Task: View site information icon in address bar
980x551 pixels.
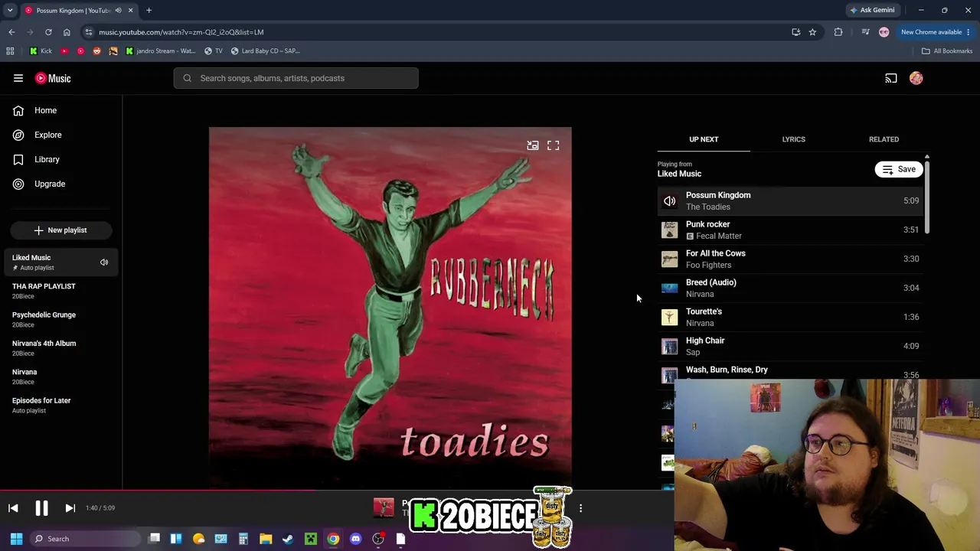Action: (x=89, y=32)
